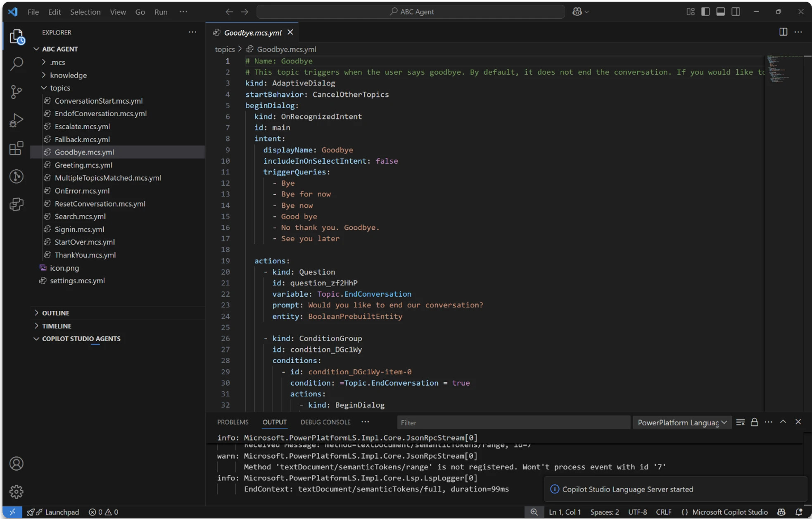Clear the output panel

coord(740,422)
